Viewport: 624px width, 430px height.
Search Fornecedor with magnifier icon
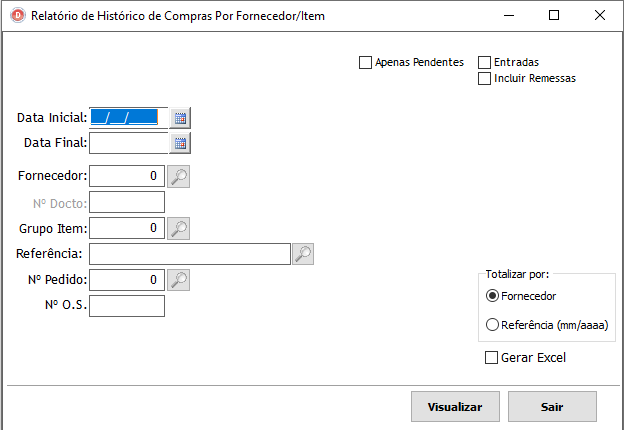(x=178, y=177)
